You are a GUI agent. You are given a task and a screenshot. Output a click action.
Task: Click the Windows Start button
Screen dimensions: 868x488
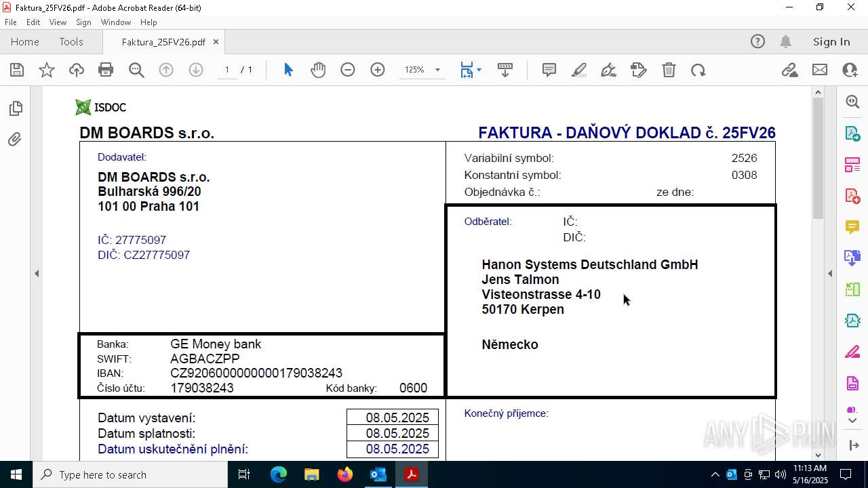(16, 474)
